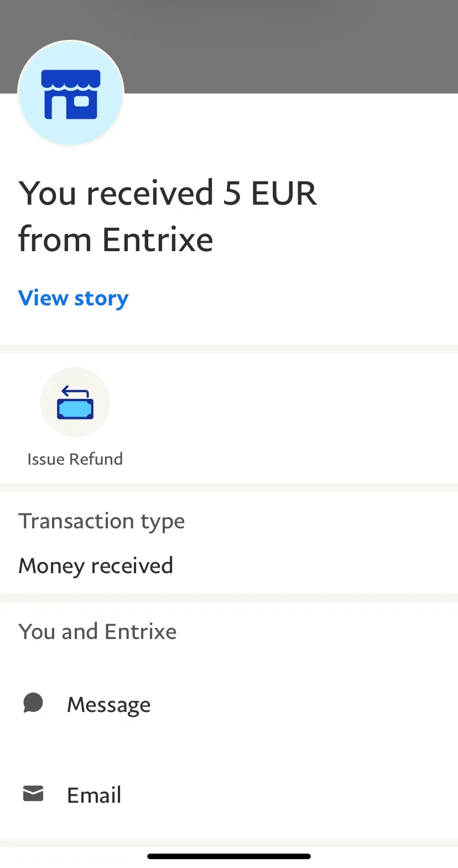Tap the "You received" words in headline

coord(116,193)
